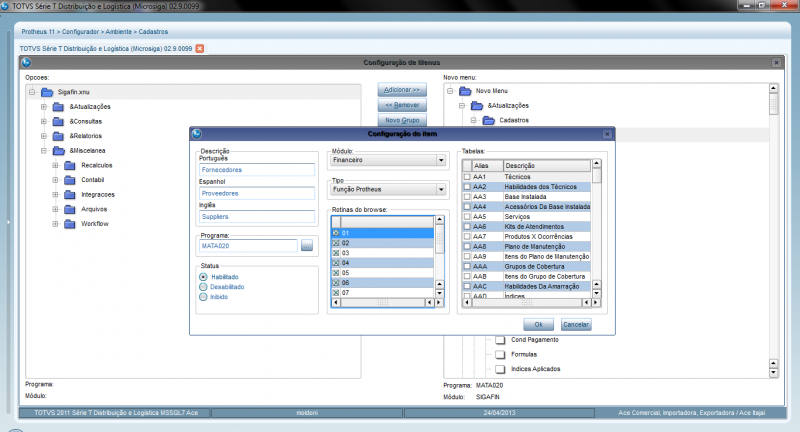Click the Sigafin.xnu folder icon
Image resolution: width=800 pixels, height=432 pixels.
click(47, 92)
